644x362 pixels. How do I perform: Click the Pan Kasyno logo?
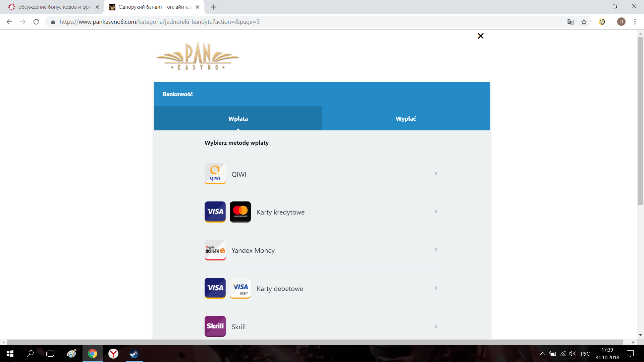(x=198, y=56)
